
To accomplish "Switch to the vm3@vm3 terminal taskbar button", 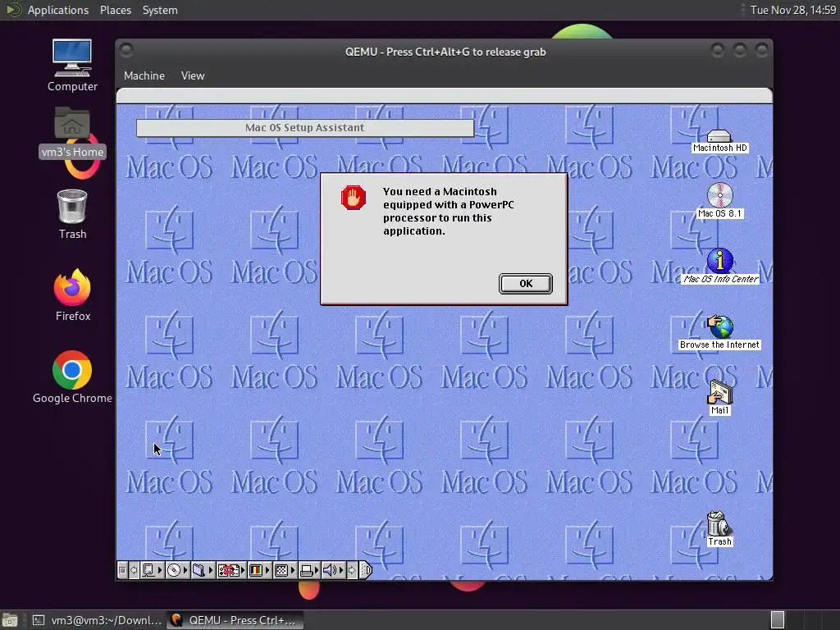I will pyautogui.click(x=97, y=620).
